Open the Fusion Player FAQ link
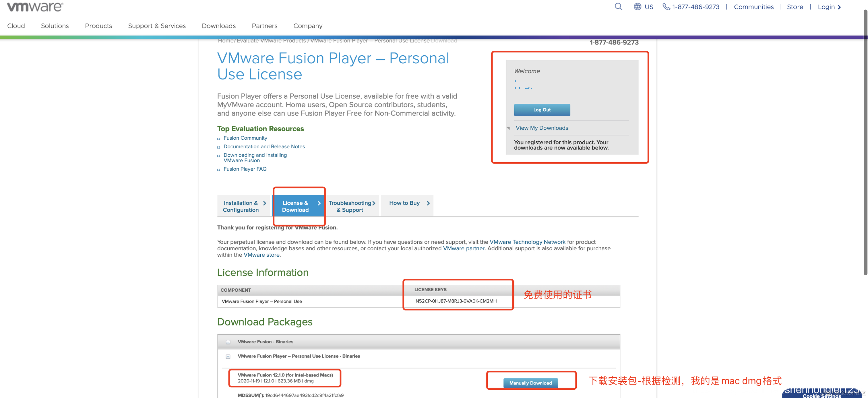 pyautogui.click(x=245, y=169)
